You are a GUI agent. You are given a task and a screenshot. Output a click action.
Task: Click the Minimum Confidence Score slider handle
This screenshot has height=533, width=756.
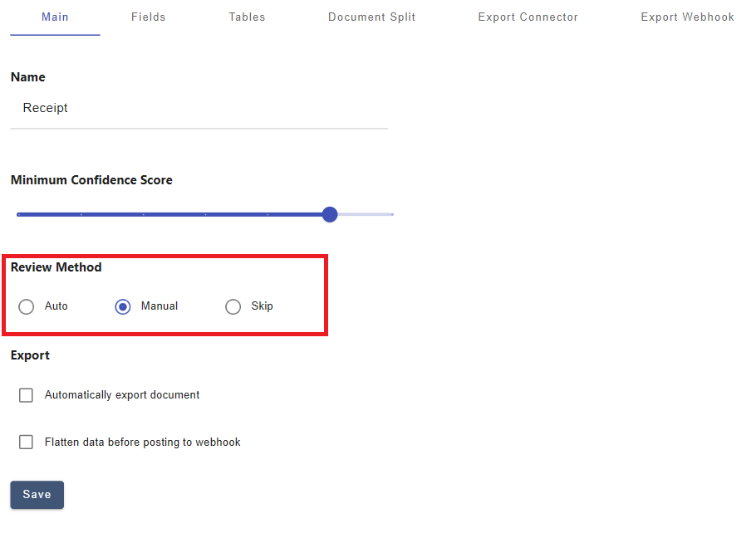click(x=330, y=214)
